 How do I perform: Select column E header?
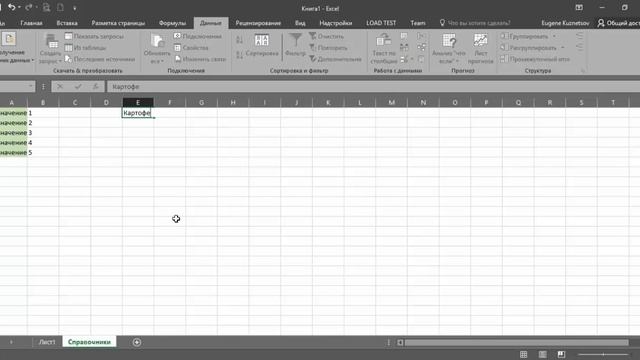coord(138,102)
